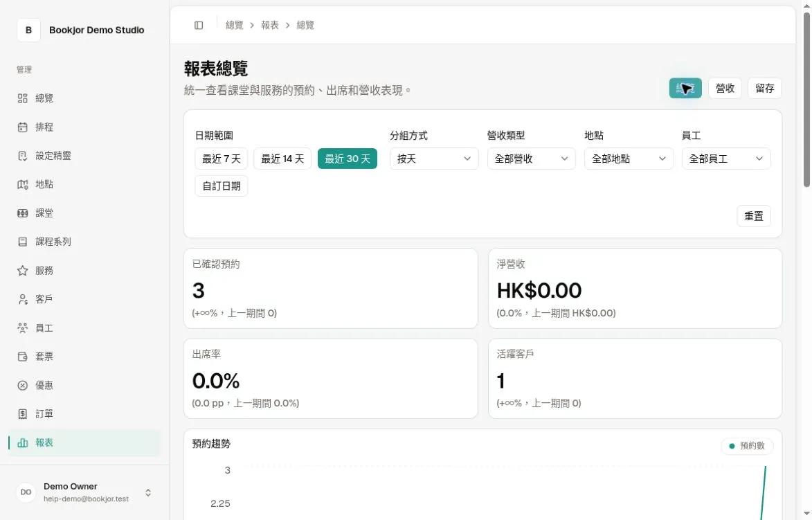Select the 最近 7 天 date range

[x=221, y=159]
